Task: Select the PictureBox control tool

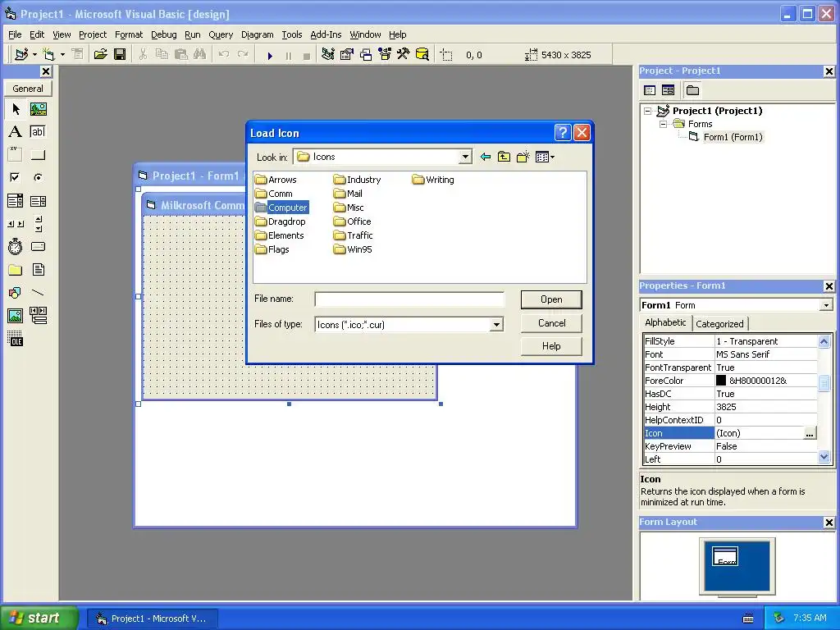Action: click(x=38, y=109)
